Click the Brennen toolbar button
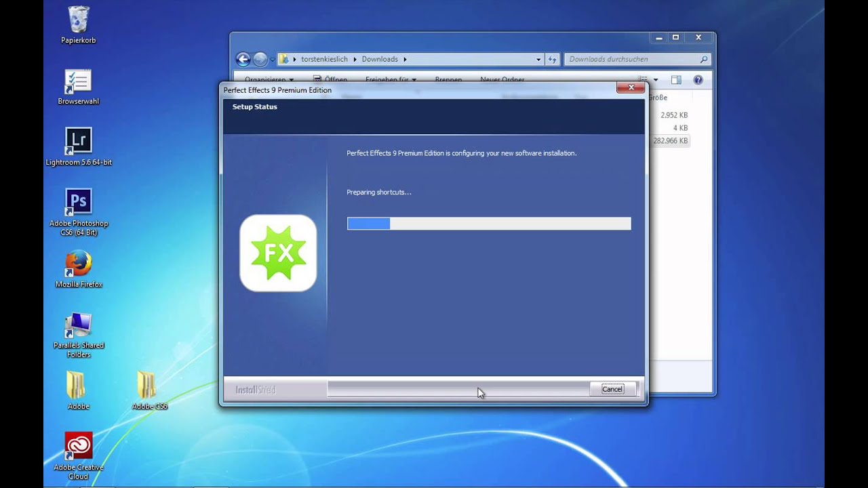Screen dimensions: 868x488 (448, 79)
